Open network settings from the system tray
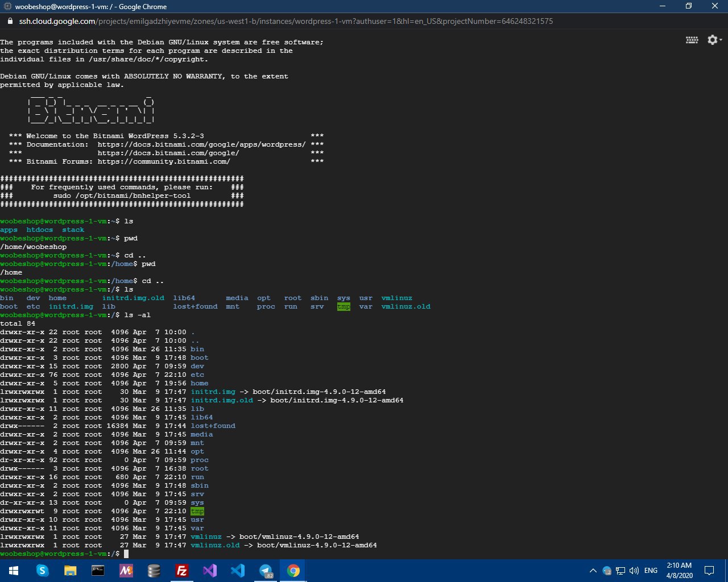The width and height of the screenshot is (728, 582). pyautogui.click(x=621, y=571)
